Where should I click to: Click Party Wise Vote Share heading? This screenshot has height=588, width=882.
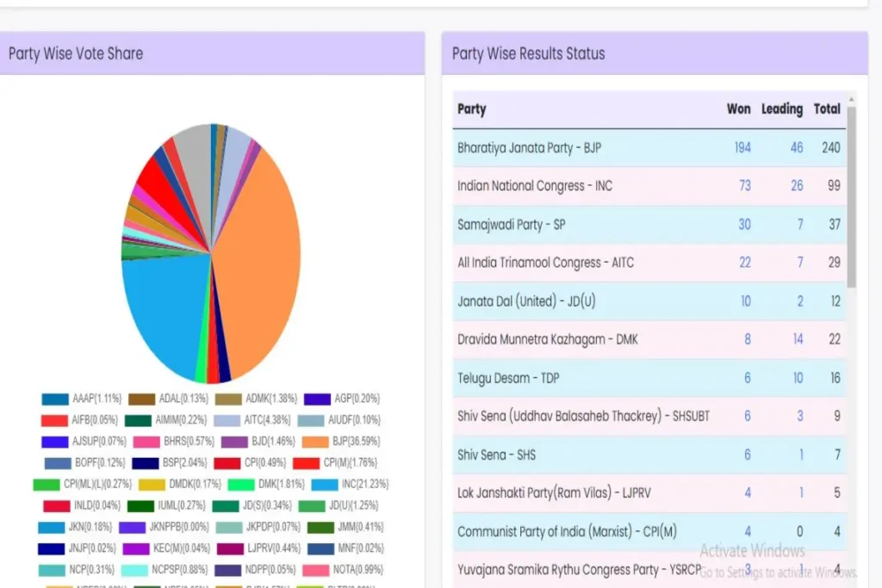point(76,53)
